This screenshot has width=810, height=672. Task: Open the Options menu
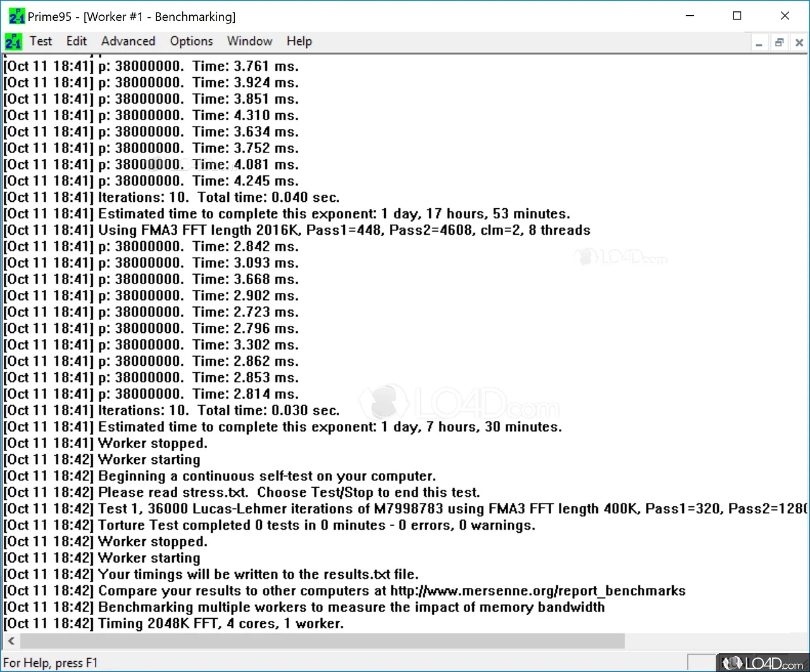[x=191, y=41]
